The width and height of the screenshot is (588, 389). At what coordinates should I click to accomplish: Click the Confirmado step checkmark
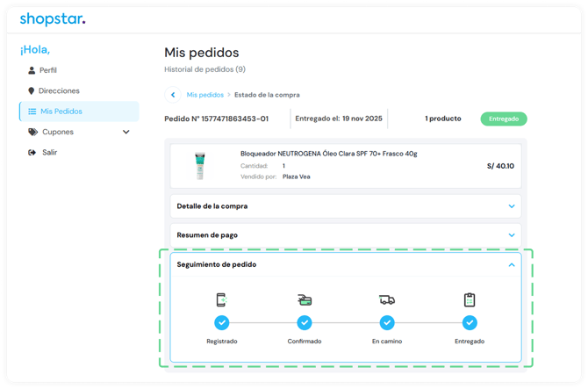point(305,322)
